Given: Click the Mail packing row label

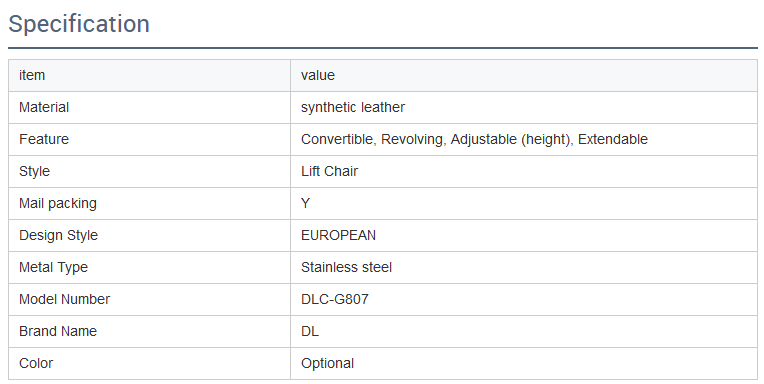Looking at the screenshot, I should pos(57,203).
